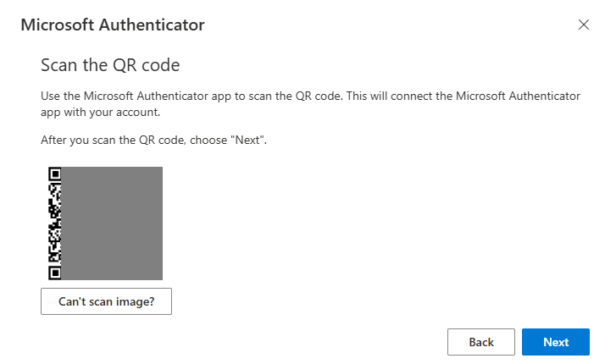
Task: Click the 'Use the Microsoft Authenticator app' text
Action: (136, 97)
